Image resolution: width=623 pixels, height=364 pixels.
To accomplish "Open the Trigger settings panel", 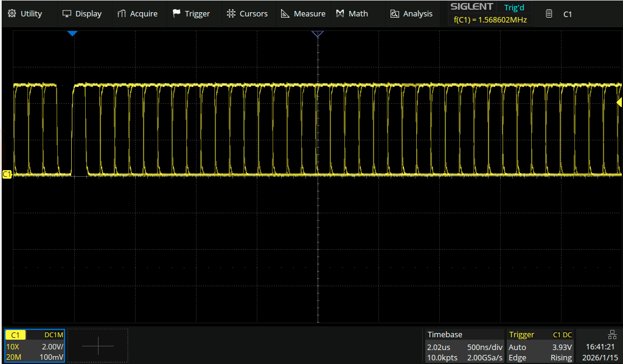I will (540, 346).
